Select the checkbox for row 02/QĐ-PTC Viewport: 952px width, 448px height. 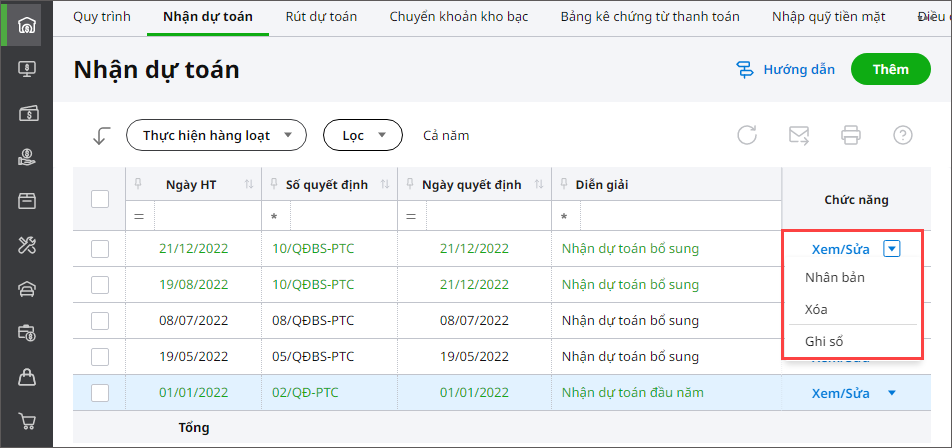tap(100, 393)
